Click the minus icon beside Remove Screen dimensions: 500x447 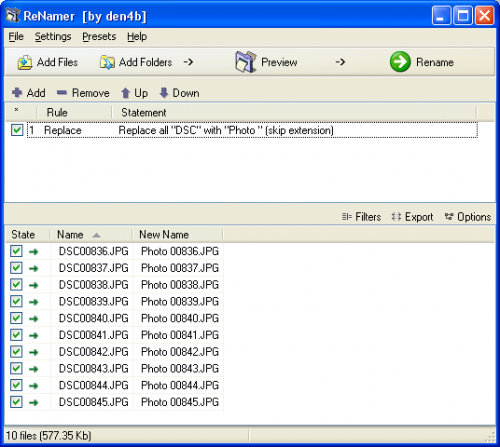click(x=62, y=93)
